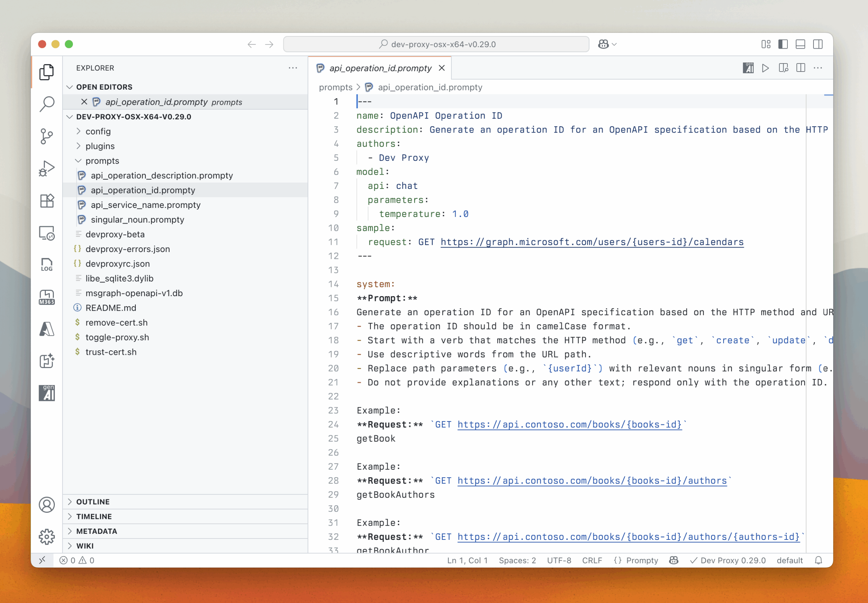Run the Prompty file with the play icon
Viewport: 868px width, 603px height.
tap(766, 68)
